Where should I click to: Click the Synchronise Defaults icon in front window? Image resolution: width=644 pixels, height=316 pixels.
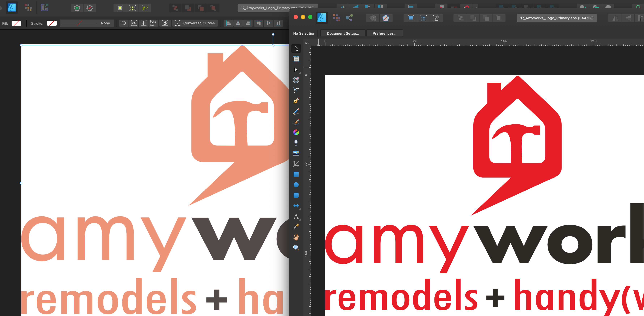coord(373,18)
